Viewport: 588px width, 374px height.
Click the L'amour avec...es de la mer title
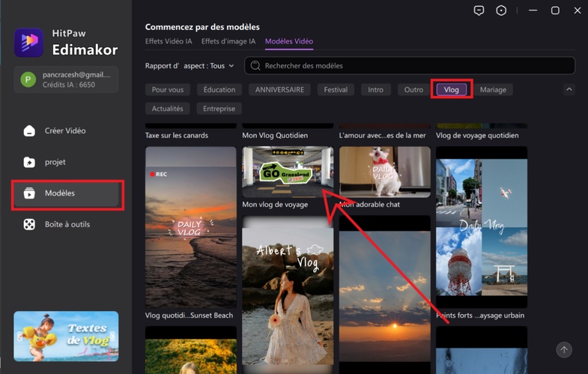click(x=383, y=136)
